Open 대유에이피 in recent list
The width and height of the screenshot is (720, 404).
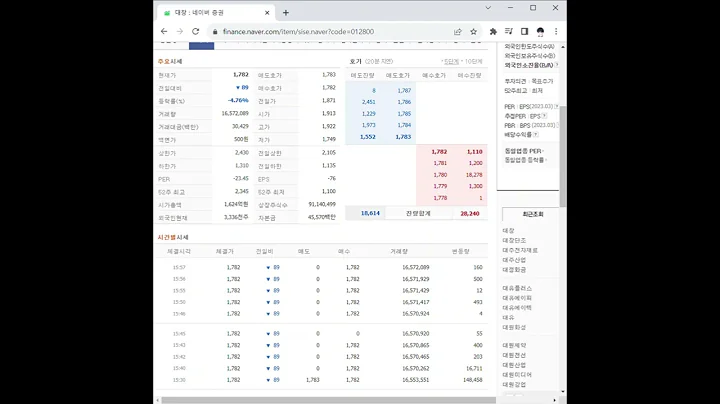coord(517,298)
